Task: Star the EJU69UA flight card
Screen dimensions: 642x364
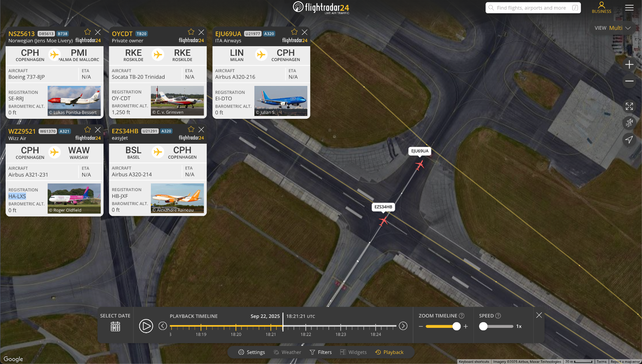Action: click(x=294, y=32)
